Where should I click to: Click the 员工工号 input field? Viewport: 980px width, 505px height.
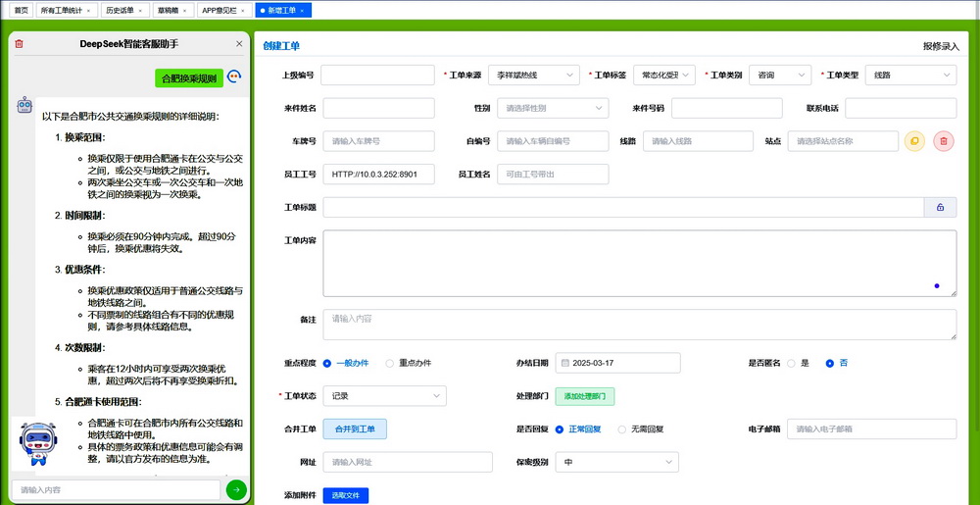pyautogui.click(x=378, y=175)
